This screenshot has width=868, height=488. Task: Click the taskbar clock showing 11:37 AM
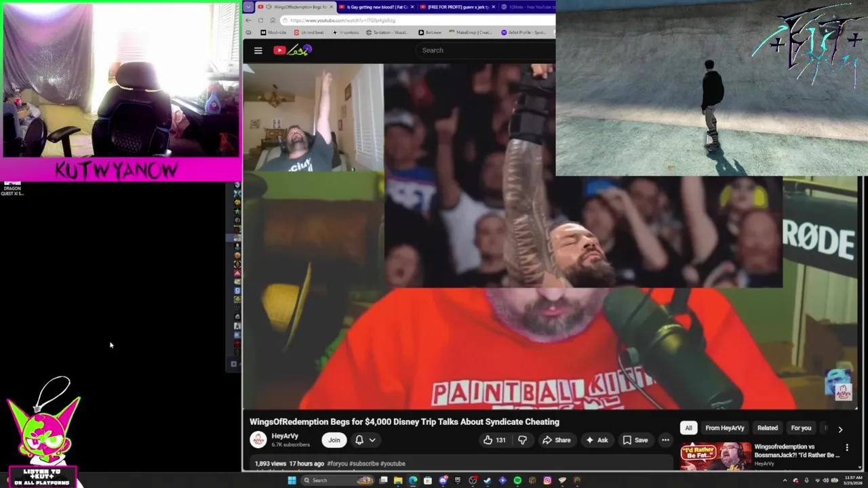(x=853, y=481)
